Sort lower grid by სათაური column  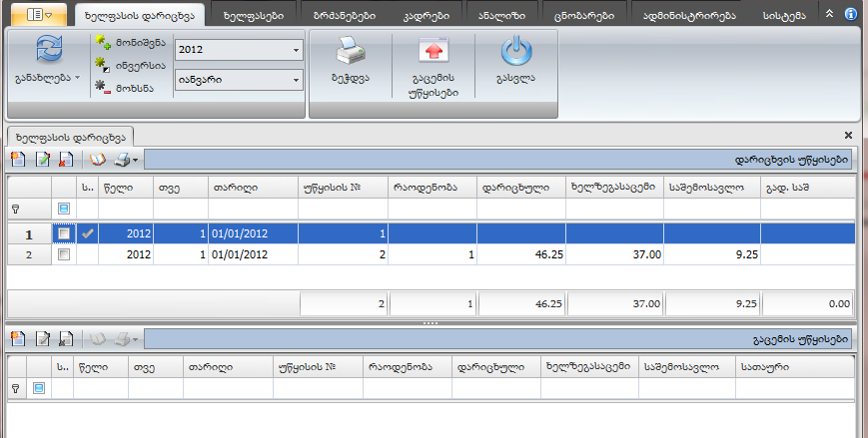[x=795, y=366]
